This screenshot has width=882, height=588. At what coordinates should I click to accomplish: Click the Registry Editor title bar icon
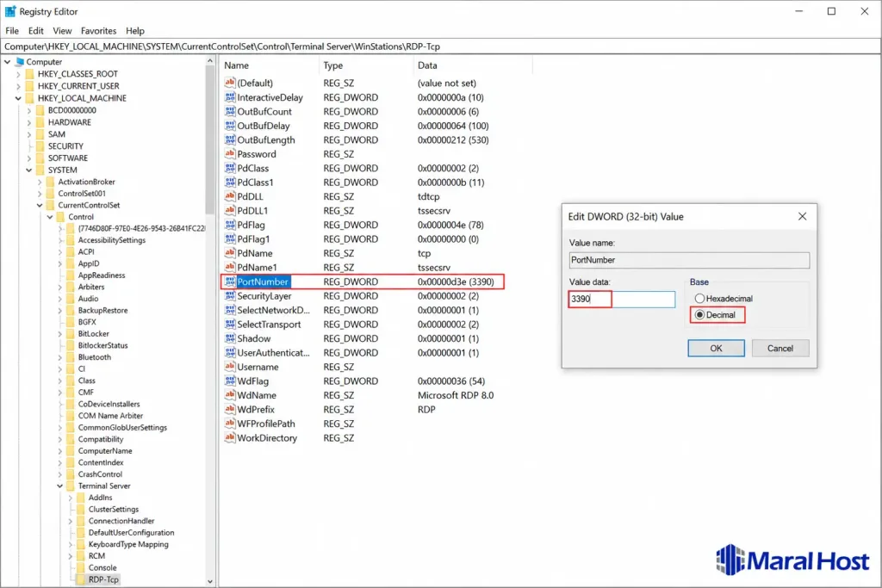point(10,11)
